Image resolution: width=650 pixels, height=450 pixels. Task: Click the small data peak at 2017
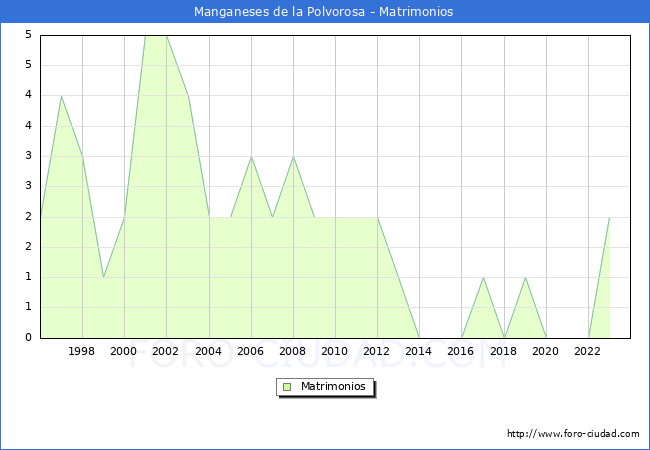(x=483, y=278)
